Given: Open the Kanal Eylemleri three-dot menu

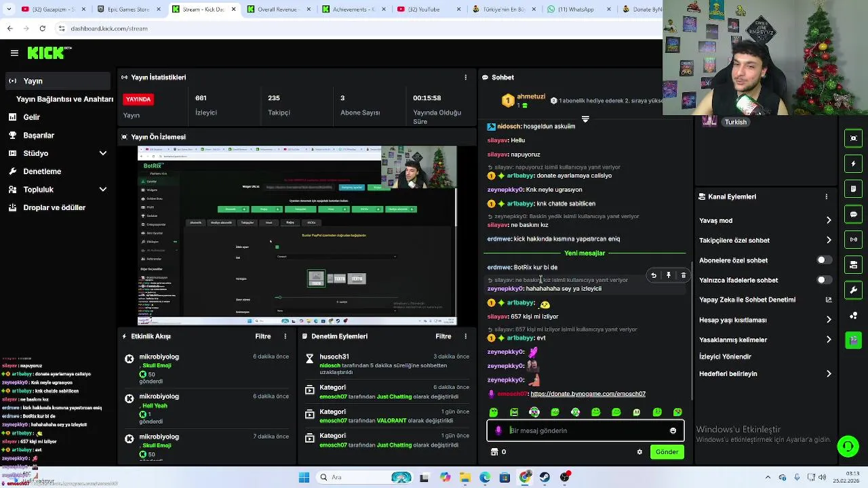Looking at the screenshot, I should (826, 197).
